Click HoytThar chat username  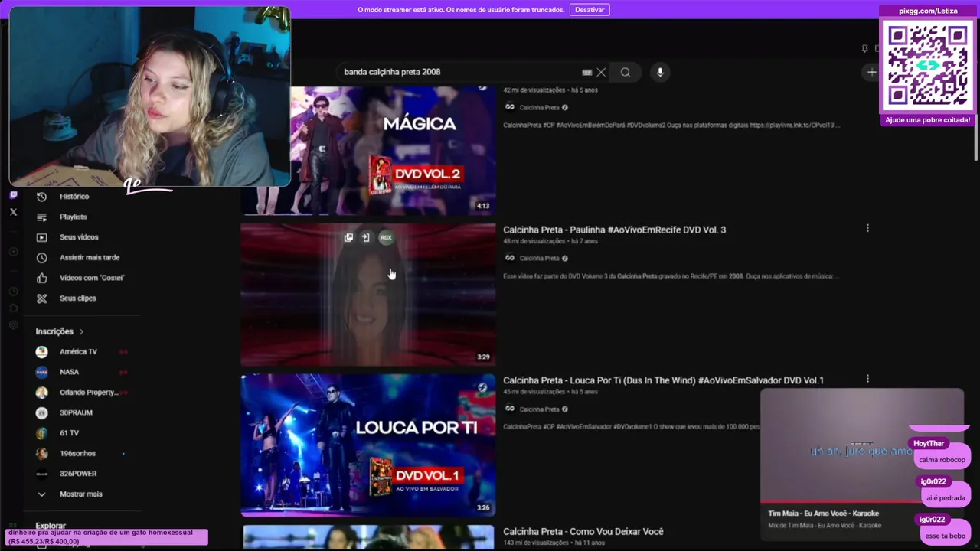pos(929,444)
